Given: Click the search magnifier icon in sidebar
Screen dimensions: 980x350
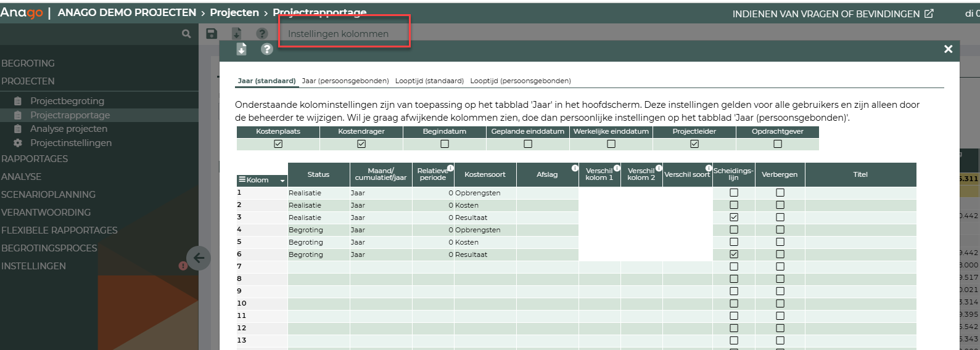Looking at the screenshot, I should tap(186, 34).
